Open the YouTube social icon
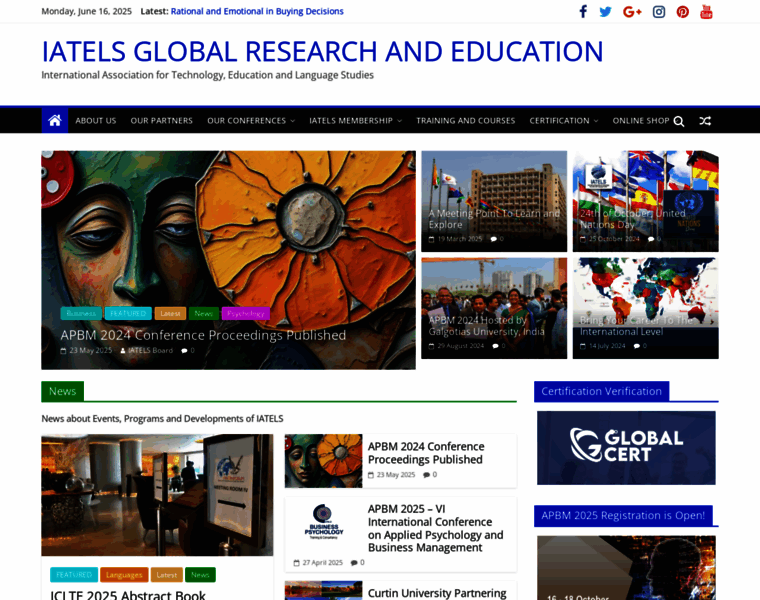This screenshot has width=760, height=600. pos(706,12)
